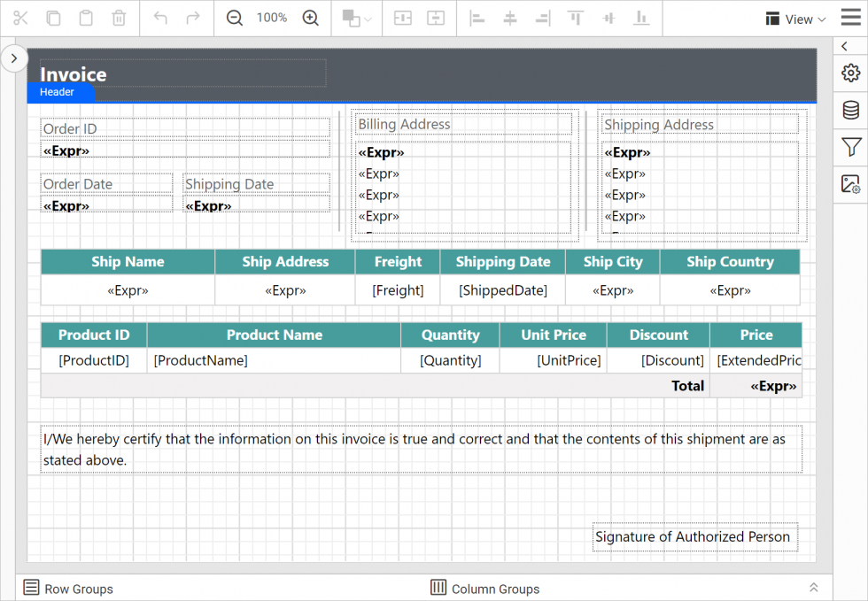Open the Properties gear panel
This screenshot has height=601, width=868.
pyautogui.click(x=851, y=73)
